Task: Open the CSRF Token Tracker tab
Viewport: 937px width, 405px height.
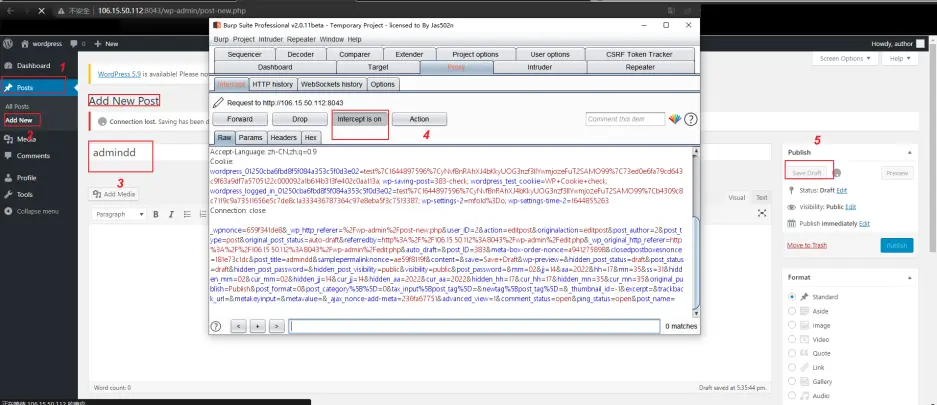Action: pos(639,54)
